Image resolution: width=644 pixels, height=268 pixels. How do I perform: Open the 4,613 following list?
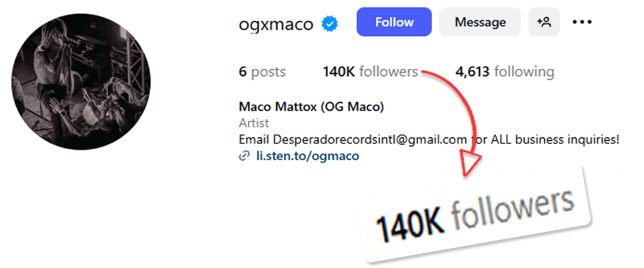[x=505, y=72]
